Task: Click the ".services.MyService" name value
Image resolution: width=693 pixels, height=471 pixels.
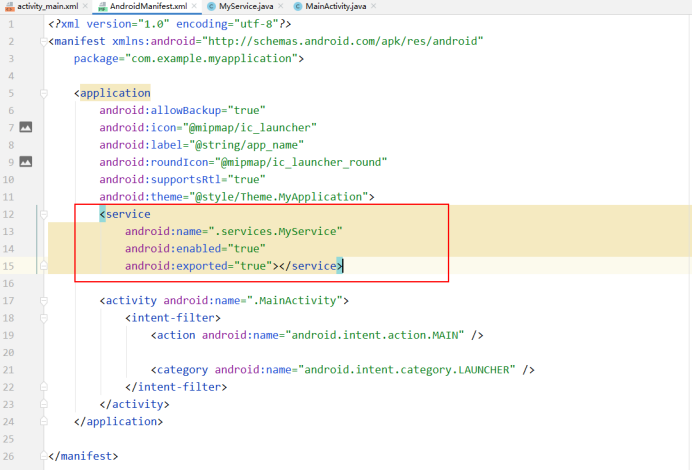Action: (275, 231)
